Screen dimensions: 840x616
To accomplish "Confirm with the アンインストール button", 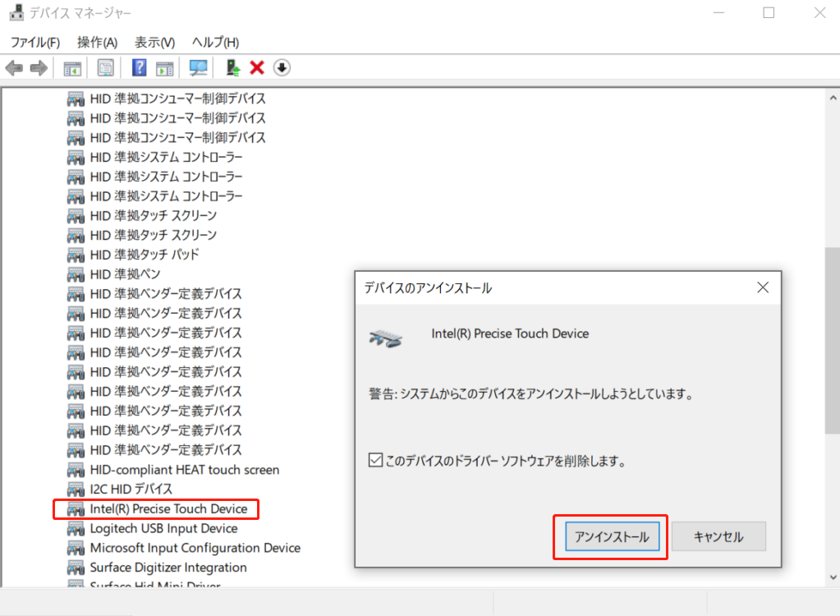I will (612, 536).
